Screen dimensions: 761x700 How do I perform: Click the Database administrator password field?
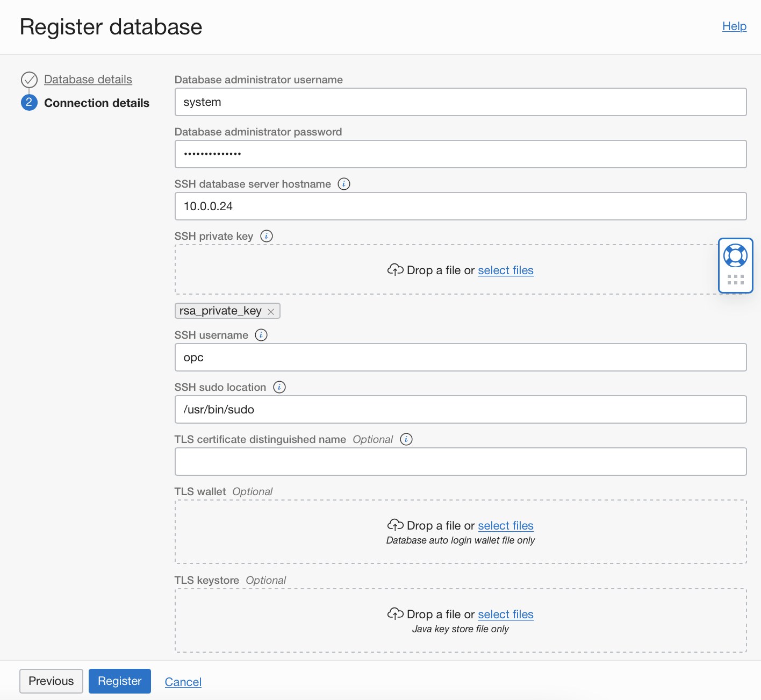coord(461,154)
